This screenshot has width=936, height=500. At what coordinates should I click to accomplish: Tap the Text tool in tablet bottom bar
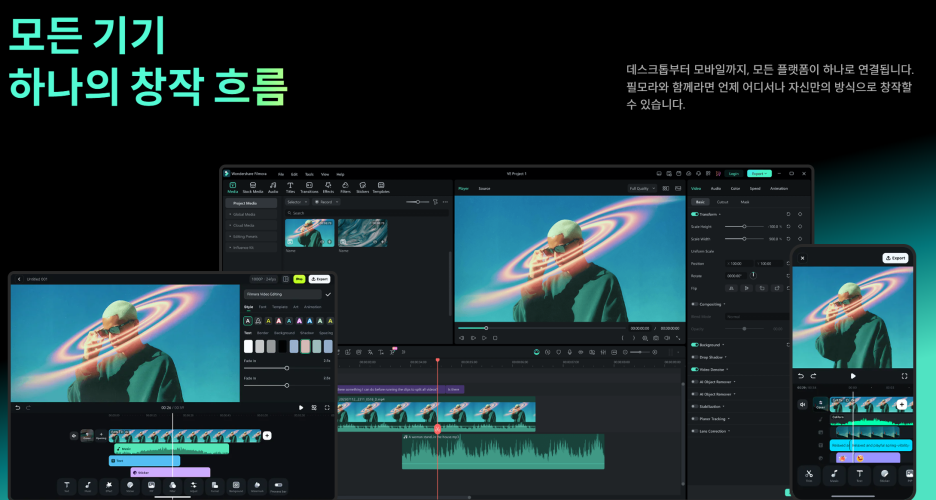(66, 486)
